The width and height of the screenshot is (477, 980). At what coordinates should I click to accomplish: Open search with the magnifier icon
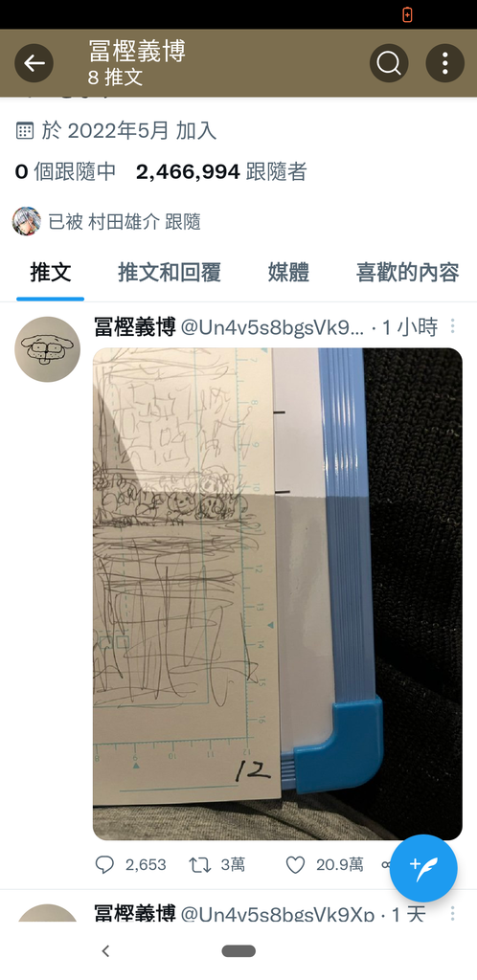click(x=389, y=63)
